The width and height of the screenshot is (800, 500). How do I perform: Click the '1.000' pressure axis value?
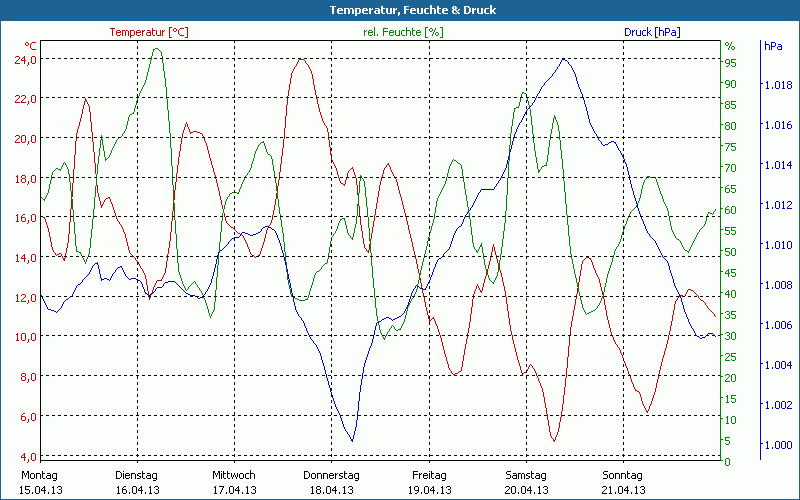(x=778, y=445)
